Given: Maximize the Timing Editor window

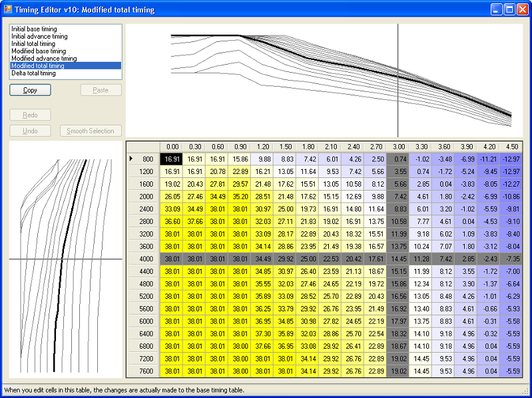Looking at the screenshot, I should [509, 10].
